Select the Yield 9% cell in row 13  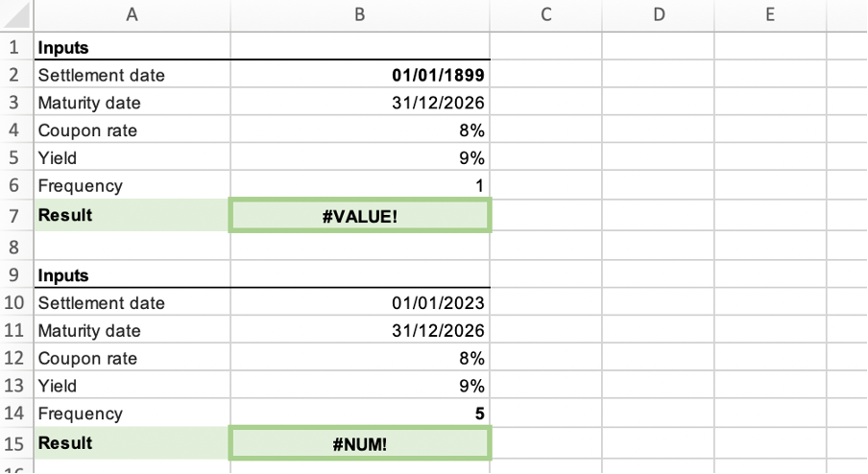360,386
